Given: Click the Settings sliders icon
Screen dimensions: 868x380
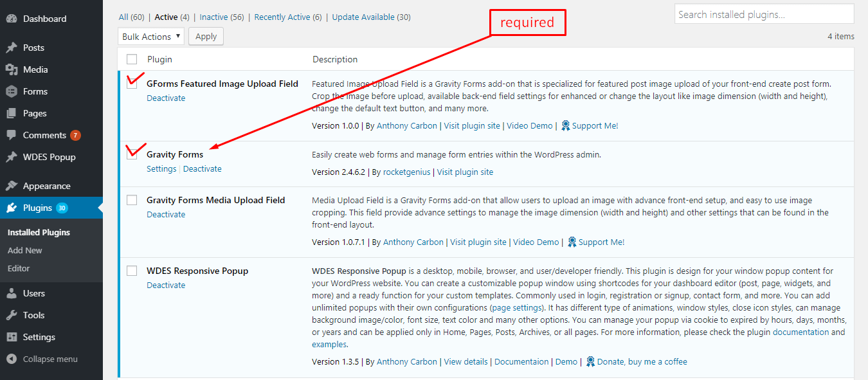Looking at the screenshot, I should [x=12, y=337].
